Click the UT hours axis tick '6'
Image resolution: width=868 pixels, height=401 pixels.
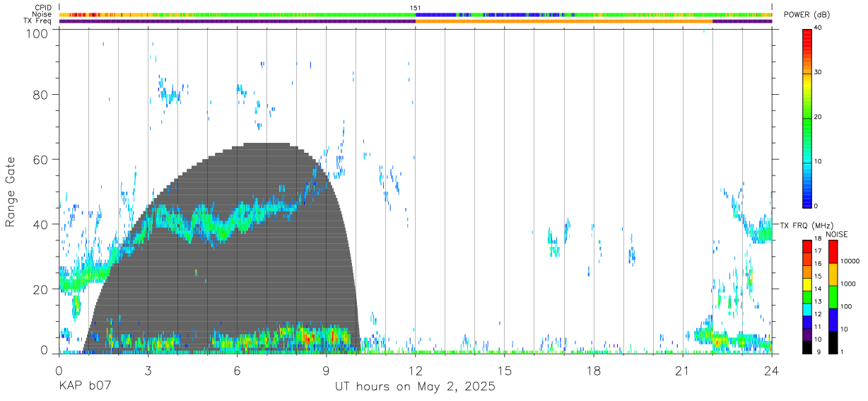coord(237,371)
